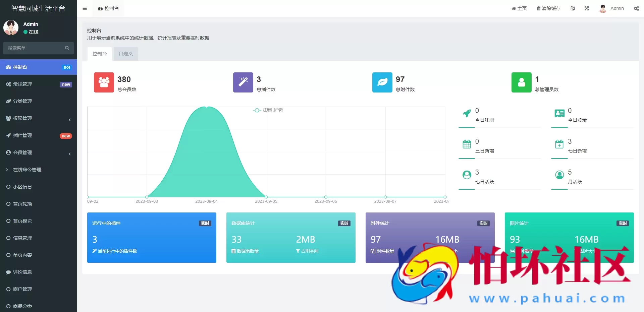Toggle the 注册用户数 chart legend
The image size is (644, 312).
[x=268, y=110]
